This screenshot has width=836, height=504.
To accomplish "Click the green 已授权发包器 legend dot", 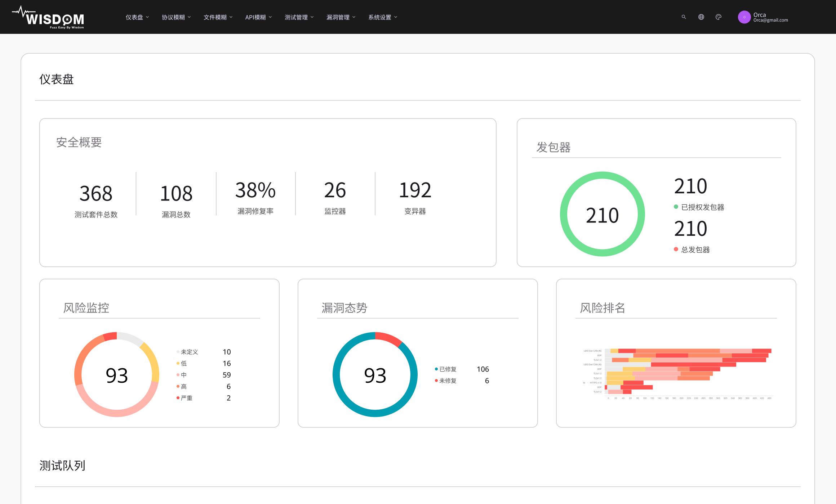I will (676, 207).
